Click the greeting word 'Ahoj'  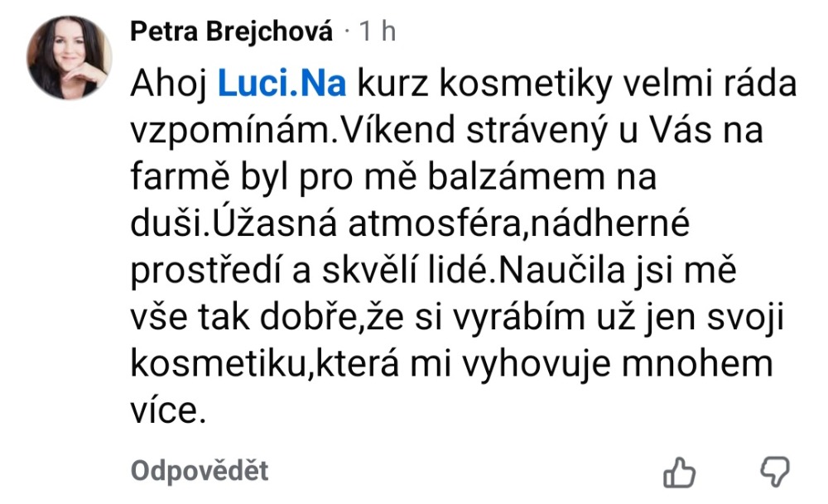tap(170, 84)
